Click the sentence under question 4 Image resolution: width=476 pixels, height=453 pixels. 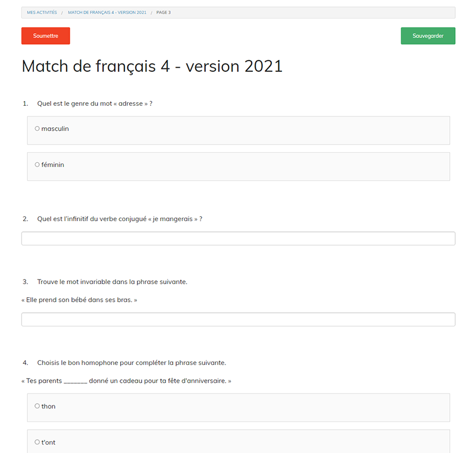tap(127, 380)
